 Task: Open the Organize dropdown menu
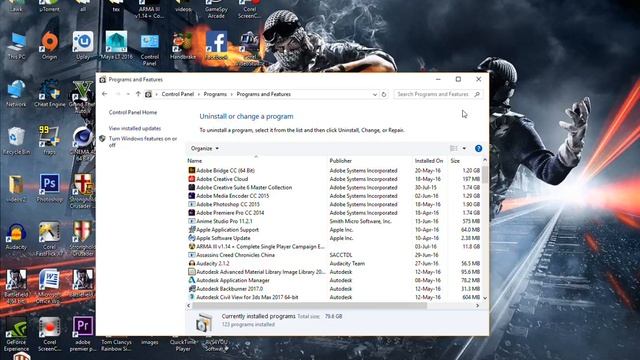[x=205, y=149]
